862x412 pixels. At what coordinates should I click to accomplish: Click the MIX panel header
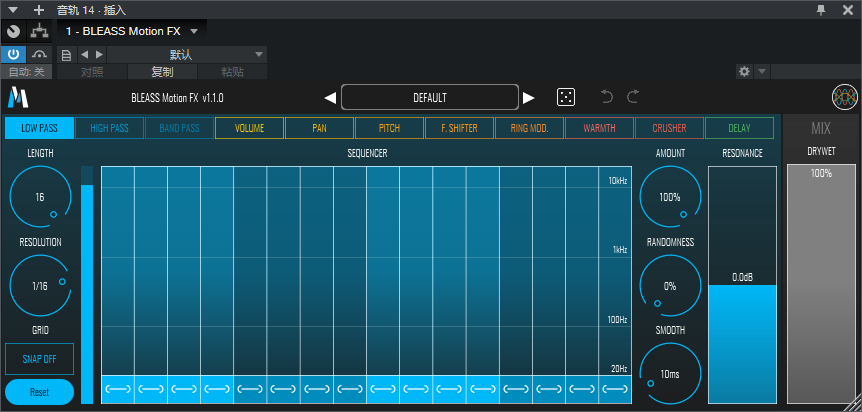[821, 128]
